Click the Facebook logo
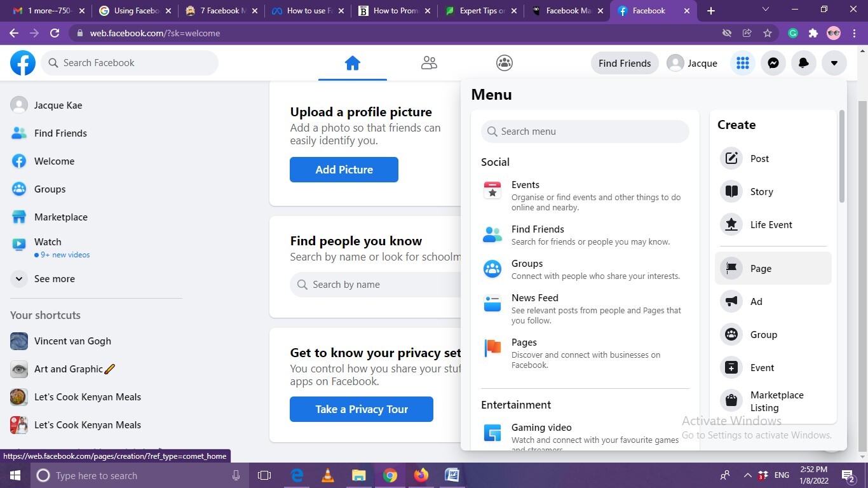868x488 pixels. pos(23,63)
